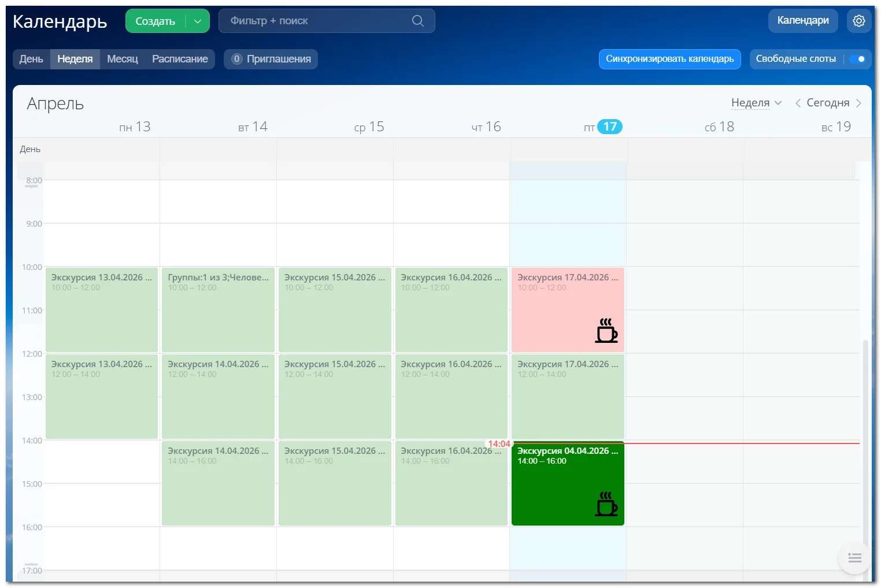Viewport: 881px width, 588px height.
Task: Open the list menu floating button
Action: point(854,558)
